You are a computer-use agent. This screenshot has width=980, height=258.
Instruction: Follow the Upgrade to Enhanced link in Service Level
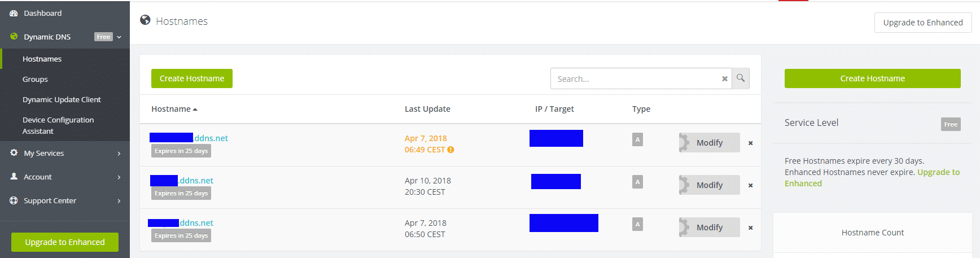tap(938, 172)
